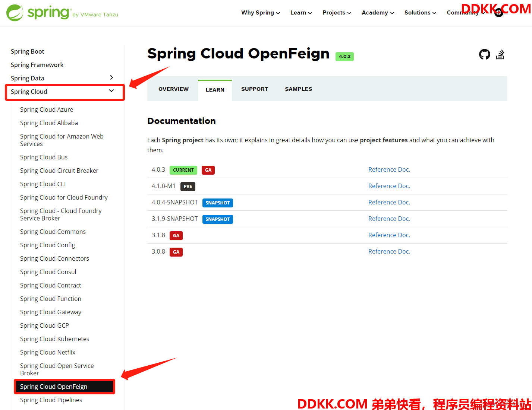This screenshot has height=410, width=532.
Task: Click the CURRENT badge for 4.0.3
Action: 183,170
